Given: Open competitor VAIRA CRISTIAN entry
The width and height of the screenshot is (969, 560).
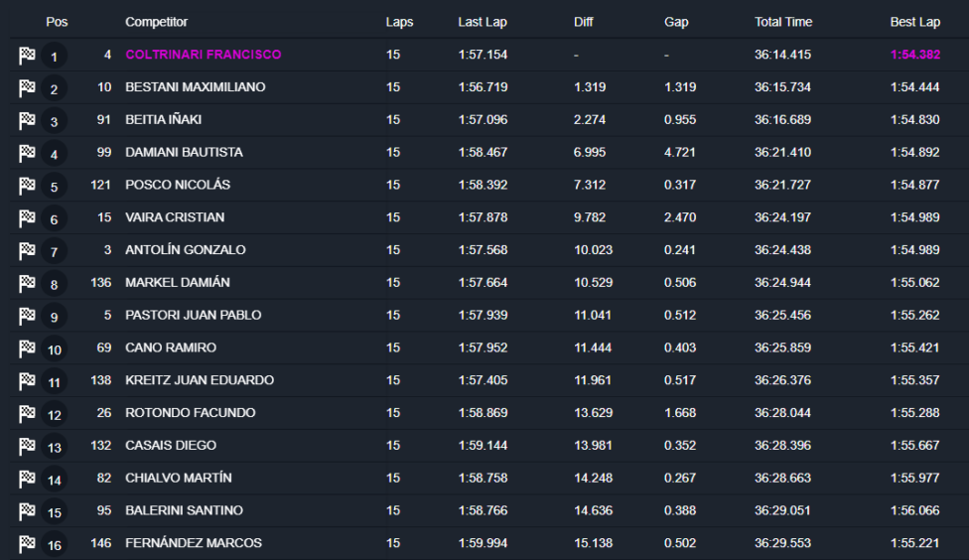Looking at the screenshot, I should (x=175, y=217).
